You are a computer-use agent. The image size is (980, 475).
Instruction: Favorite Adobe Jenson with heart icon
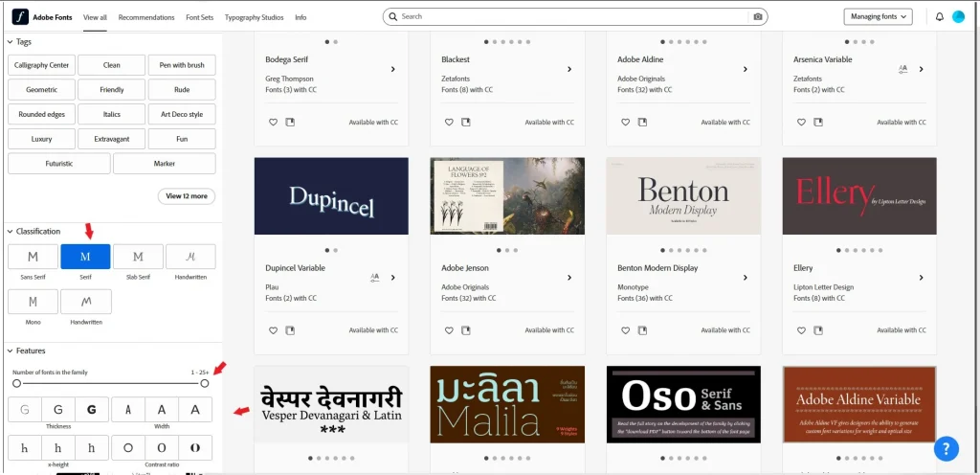click(450, 330)
